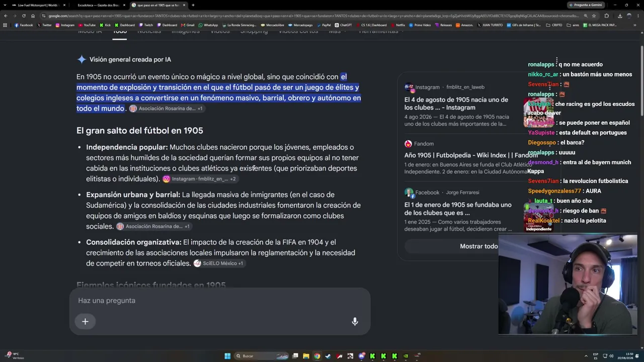Start voice input with the microphone
The width and height of the screenshot is (644, 362).
tap(355, 322)
